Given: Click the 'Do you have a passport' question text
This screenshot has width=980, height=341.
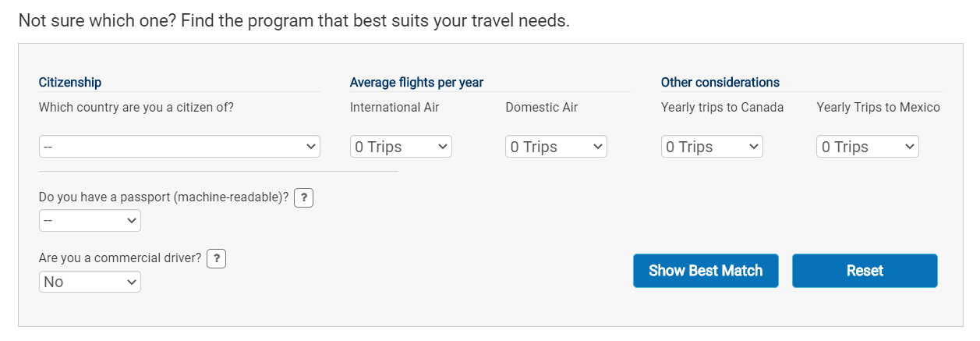Looking at the screenshot, I should click(x=164, y=197).
